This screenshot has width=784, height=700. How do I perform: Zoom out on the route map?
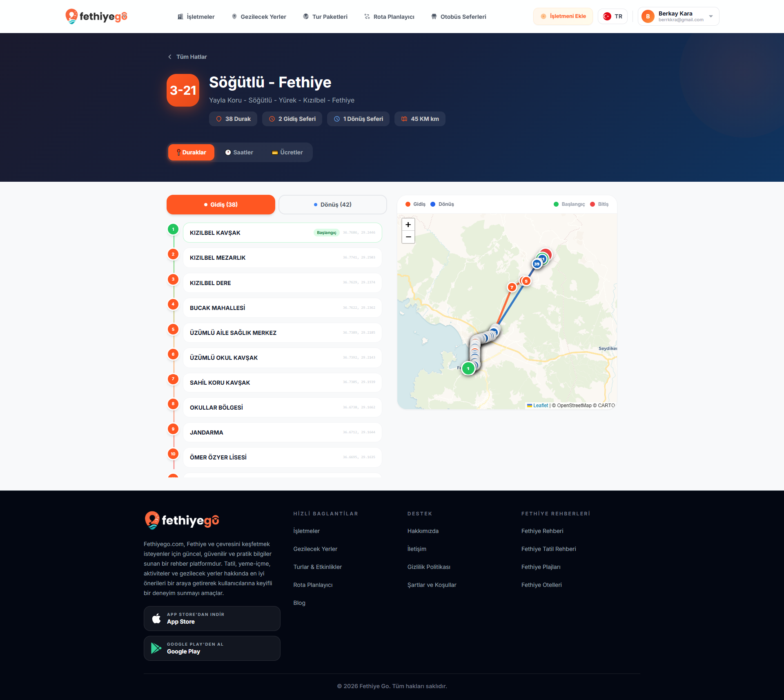408,237
